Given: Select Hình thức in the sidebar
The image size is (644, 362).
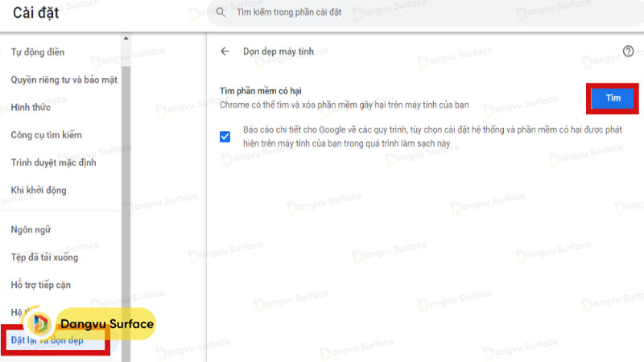Looking at the screenshot, I should point(31,108).
